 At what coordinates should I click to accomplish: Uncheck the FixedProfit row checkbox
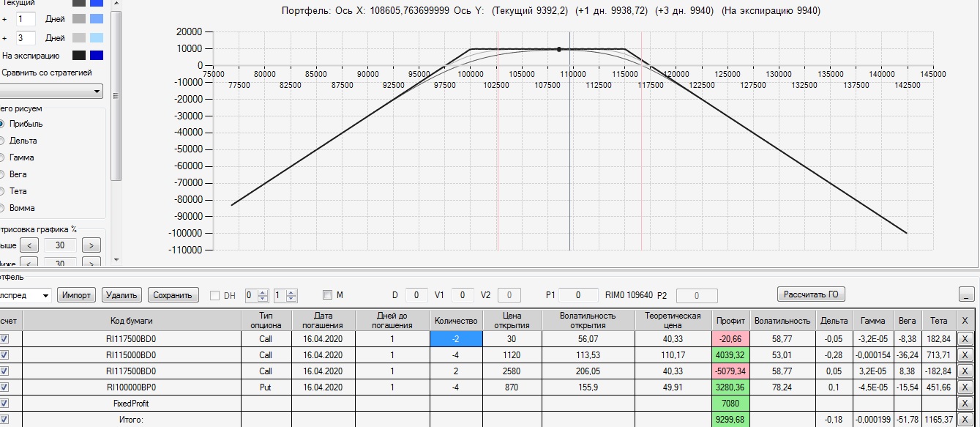(x=6, y=404)
